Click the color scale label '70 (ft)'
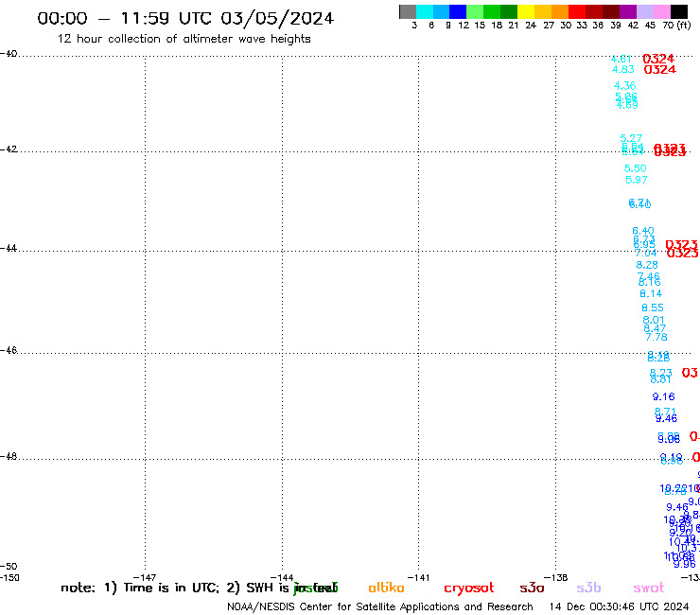Image resolution: width=700 pixels, height=615 pixels. tap(676, 26)
